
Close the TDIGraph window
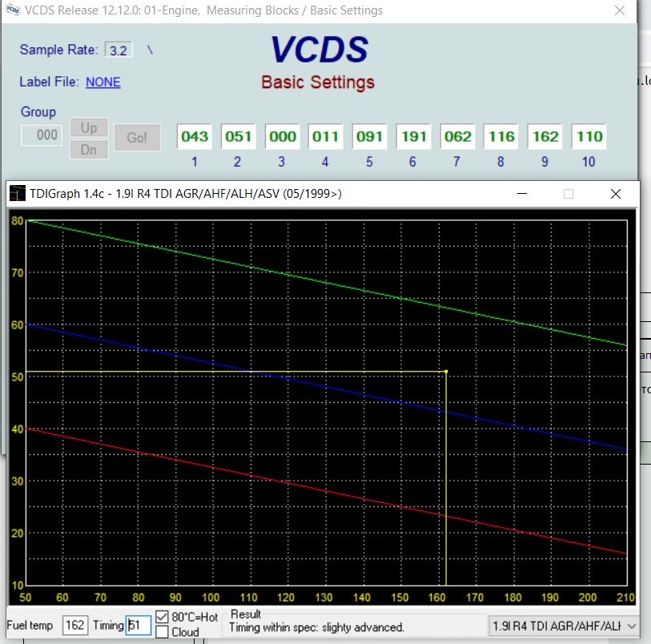pyautogui.click(x=615, y=194)
